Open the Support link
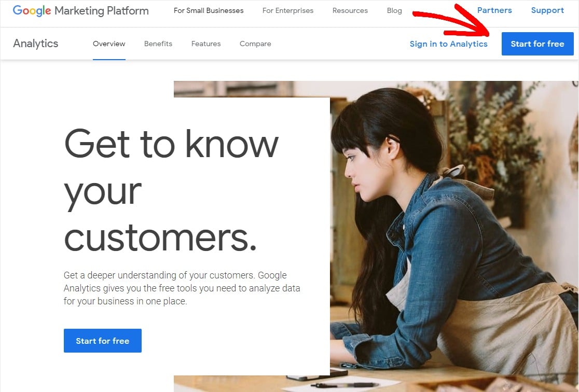Viewport: 579px width, 392px height. (547, 10)
